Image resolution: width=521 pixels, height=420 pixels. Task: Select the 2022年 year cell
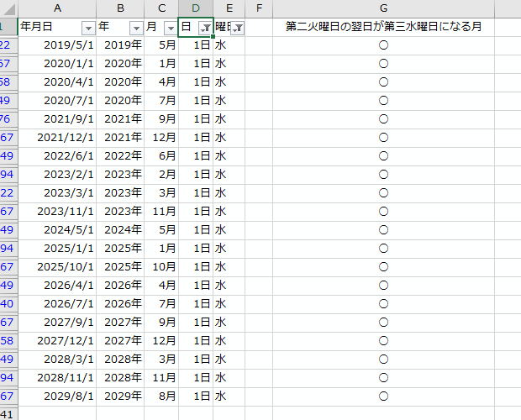pyautogui.click(x=120, y=156)
